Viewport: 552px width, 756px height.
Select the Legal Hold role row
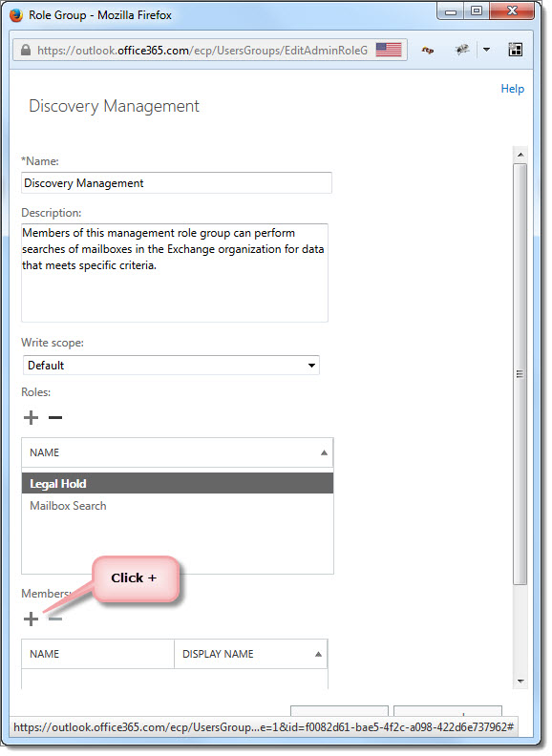tap(178, 484)
